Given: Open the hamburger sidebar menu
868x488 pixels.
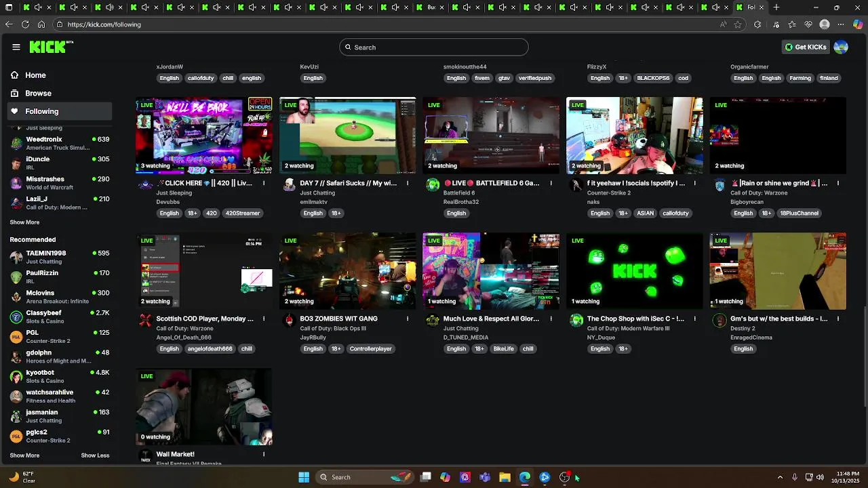Looking at the screenshot, I should pyautogui.click(x=16, y=47).
